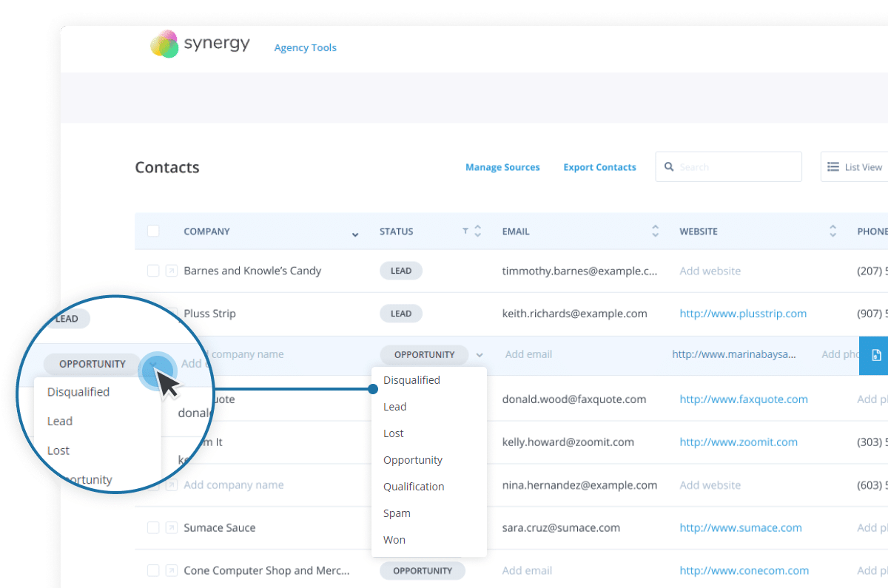
Task: Click the EMAIL column header label
Action: [516, 232]
